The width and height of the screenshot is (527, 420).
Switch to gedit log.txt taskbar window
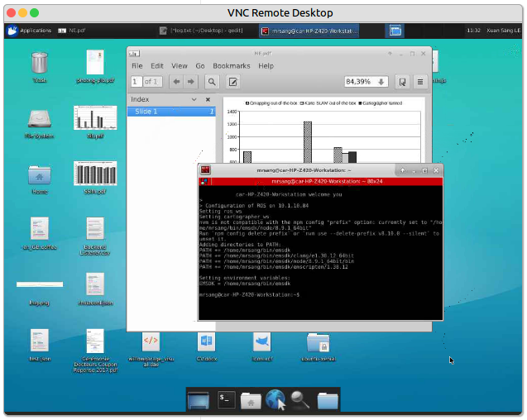click(x=201, y=31)
